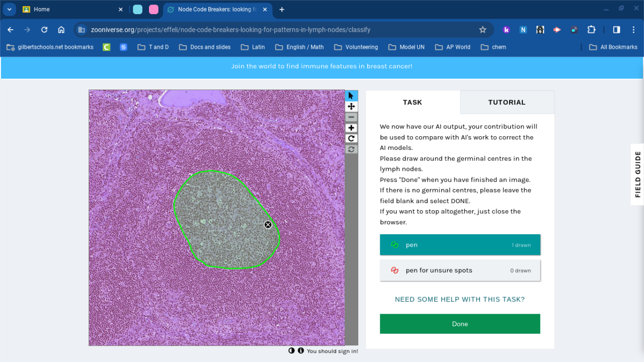The width and height of the screenshot is (644, 362).
Task: Open the blue striped bookmark icon
Action: 124,47
